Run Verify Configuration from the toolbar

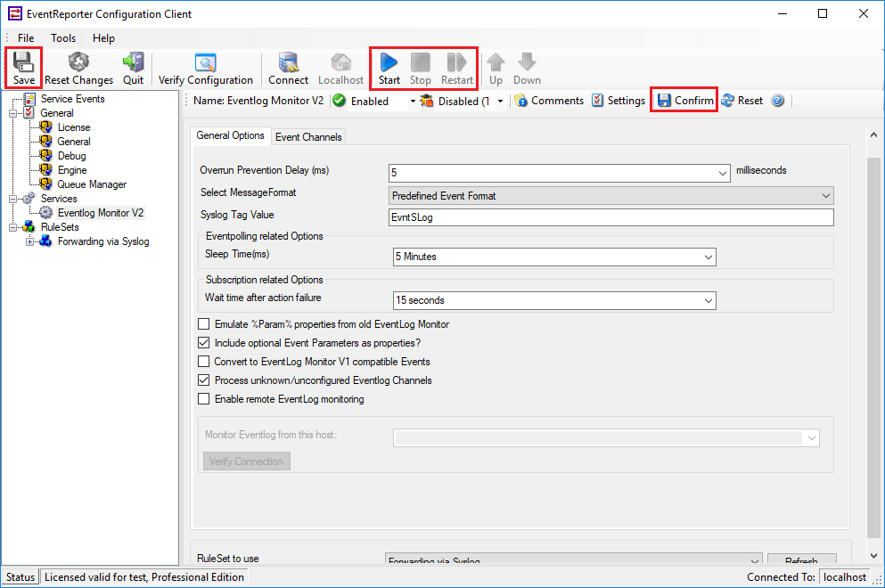pyautogui.click(x=206, y=69)
